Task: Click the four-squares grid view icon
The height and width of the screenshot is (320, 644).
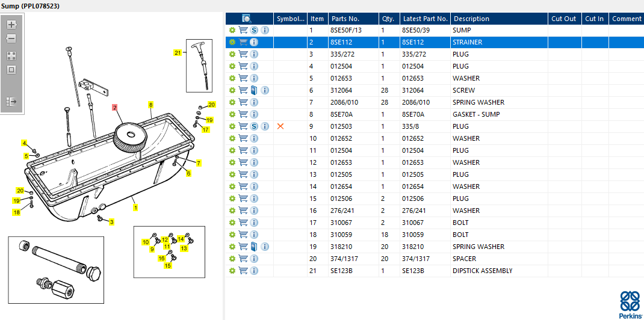Action: click(x=11, y=55)
